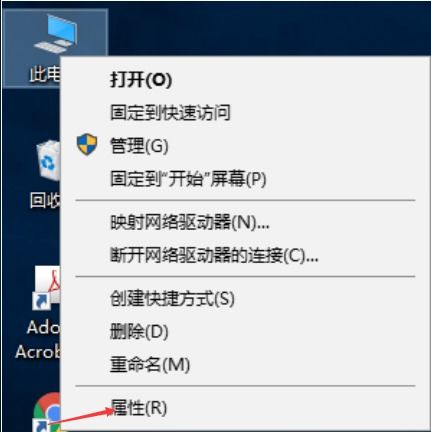The width and height of the screenshot is (431, 432).
Task: Click the shield icon next to 管理(G)
Action: click(x=87, y=145)
